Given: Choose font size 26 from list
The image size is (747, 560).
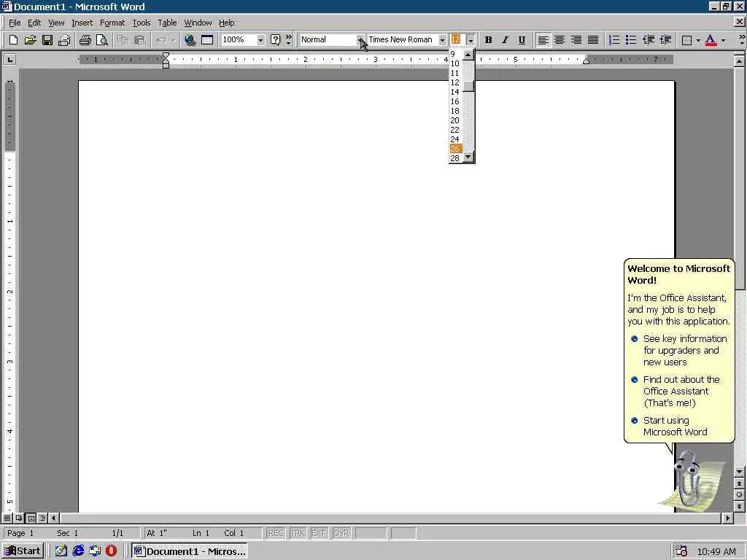Looking at the screenshot, I should point(455,149).
